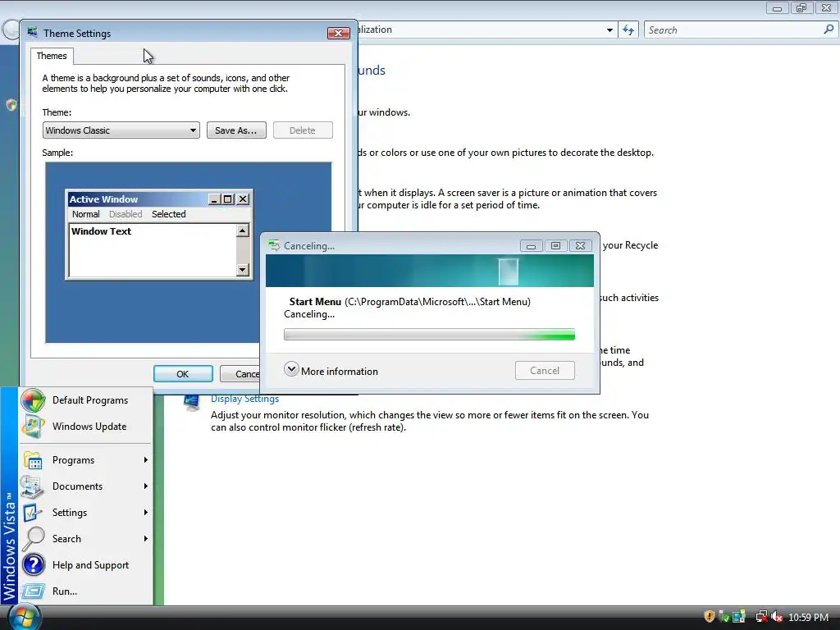Click the scroll down arrow in sample window
The width and height of the screenshot is (840, 630).
click(243, 269)
